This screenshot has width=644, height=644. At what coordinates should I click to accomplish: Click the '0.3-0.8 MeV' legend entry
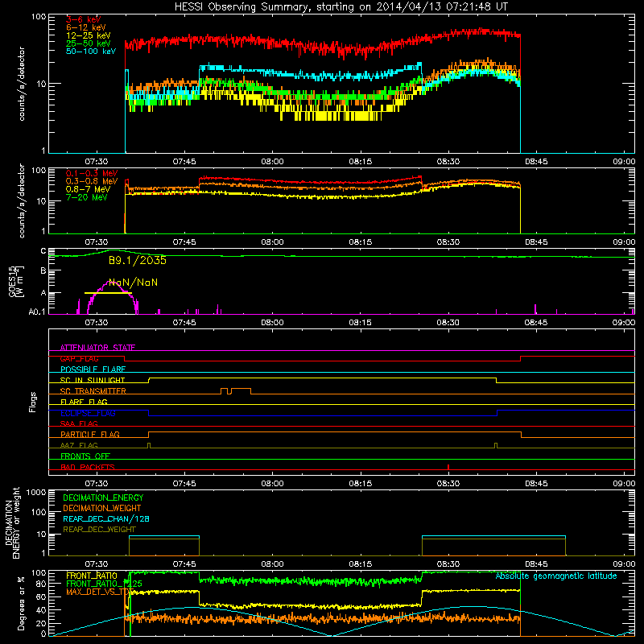pyautogui.click(x=92, y=181)
